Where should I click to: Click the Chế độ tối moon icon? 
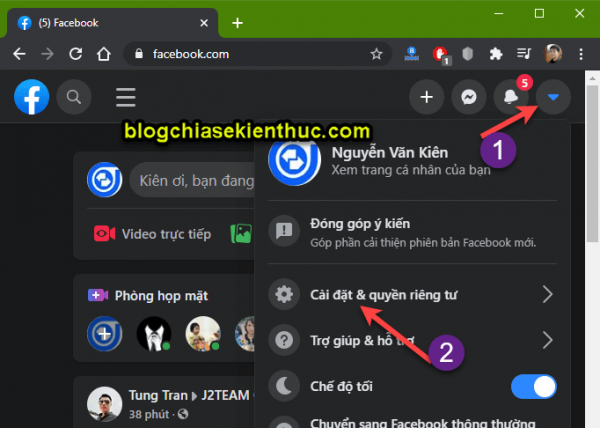(x=284, y=386)
